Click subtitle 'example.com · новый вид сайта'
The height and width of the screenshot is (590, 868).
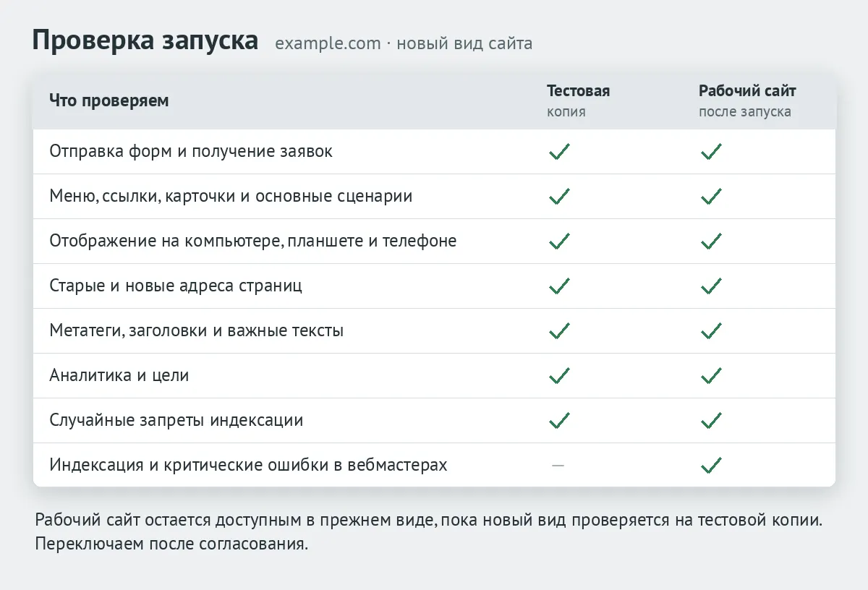[x=404, y=43]
